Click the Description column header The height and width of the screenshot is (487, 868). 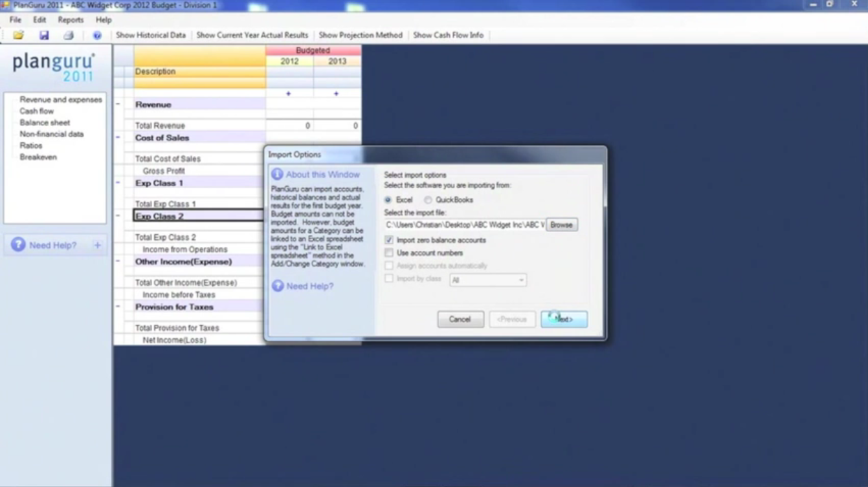[x=199, y=72]
